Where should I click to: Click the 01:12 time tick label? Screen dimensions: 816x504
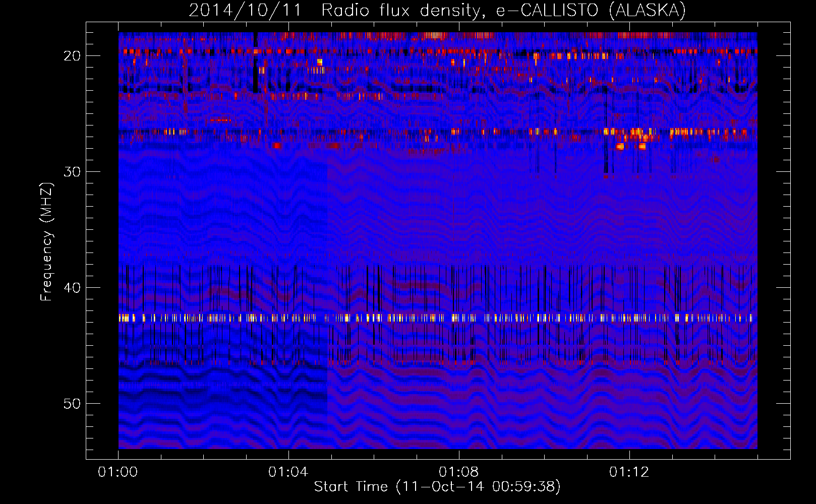point(629,472)
